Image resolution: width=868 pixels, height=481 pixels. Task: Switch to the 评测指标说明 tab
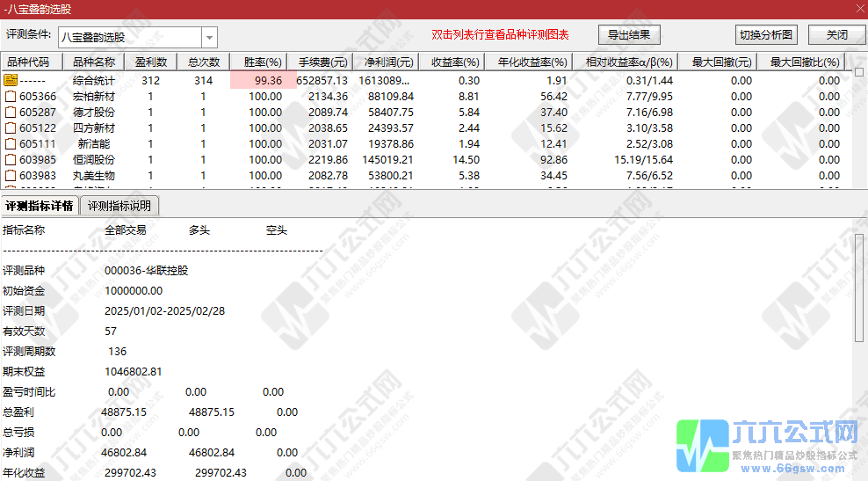click(120, 206)
